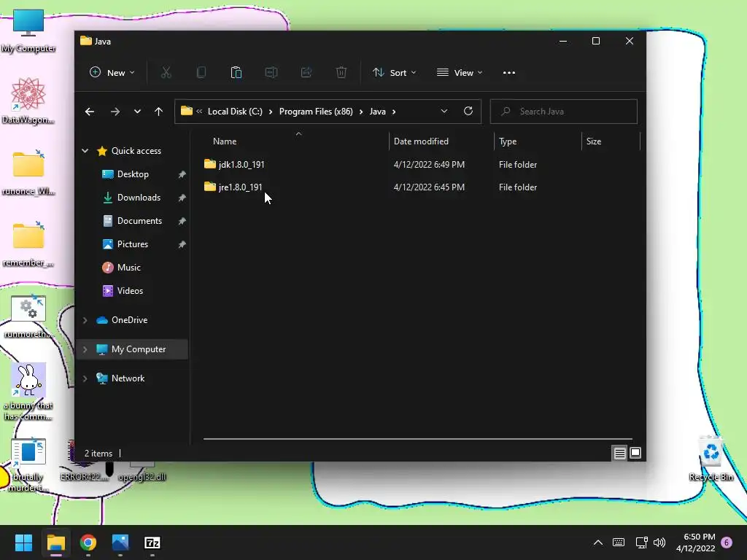
Task: Click the Search Java input field
Action: (564, 112)
